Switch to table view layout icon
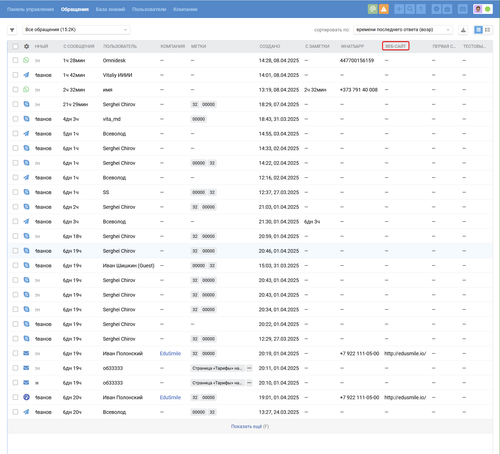500x454 pixels. [x=478, y=30]
